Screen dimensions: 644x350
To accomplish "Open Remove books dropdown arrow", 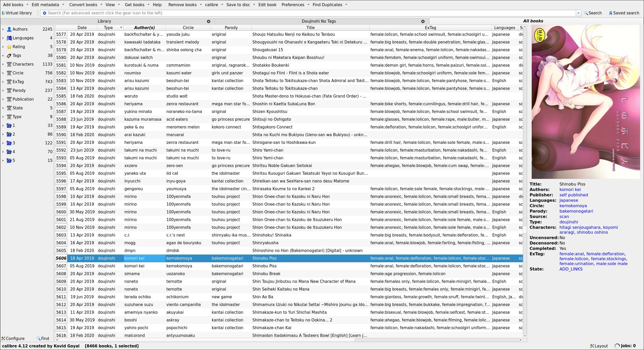I will [201, 5].
